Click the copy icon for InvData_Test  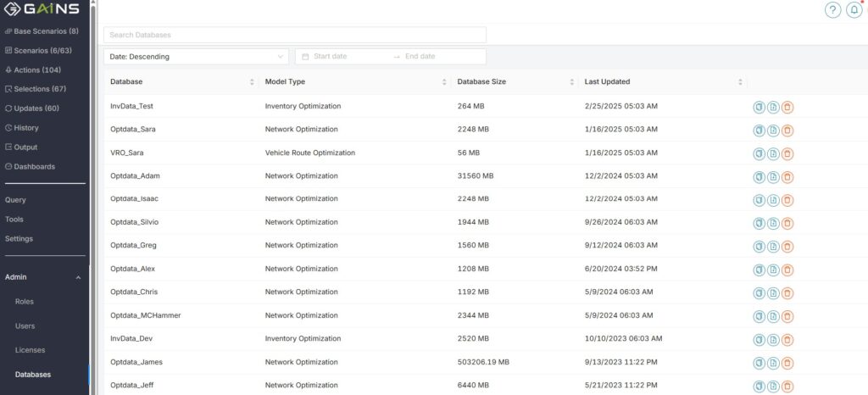[x=759, y=108]
